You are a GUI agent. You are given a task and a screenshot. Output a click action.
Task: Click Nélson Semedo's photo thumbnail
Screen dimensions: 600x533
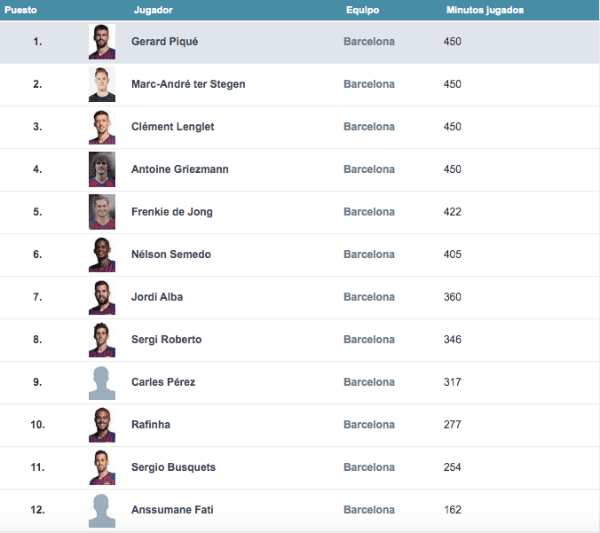(x=102, y=255)
